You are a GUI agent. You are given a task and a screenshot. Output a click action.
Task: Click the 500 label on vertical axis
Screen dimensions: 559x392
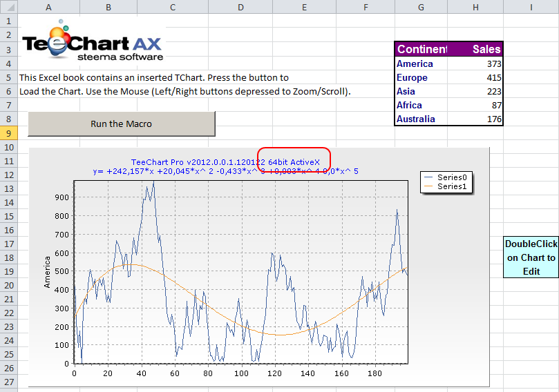61,271
